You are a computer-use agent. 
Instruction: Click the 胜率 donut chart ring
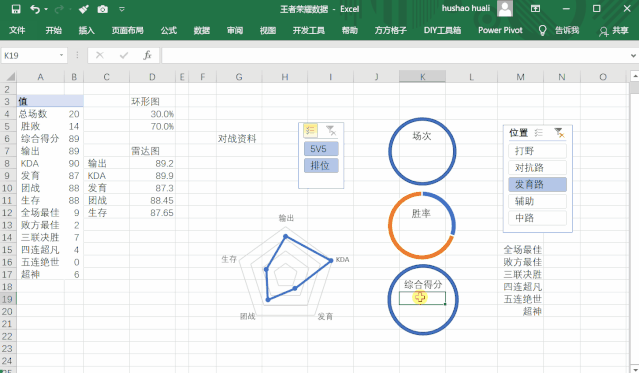click(x=390, y=225)
